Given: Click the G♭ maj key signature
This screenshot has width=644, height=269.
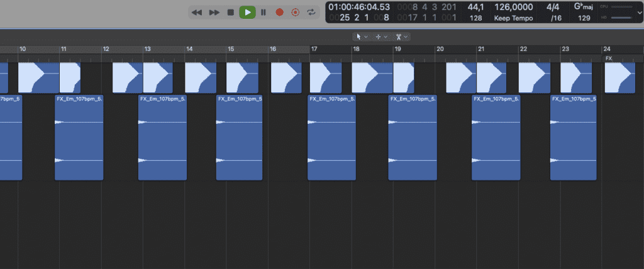Looking at the screenshot, I should click(584, 6).
